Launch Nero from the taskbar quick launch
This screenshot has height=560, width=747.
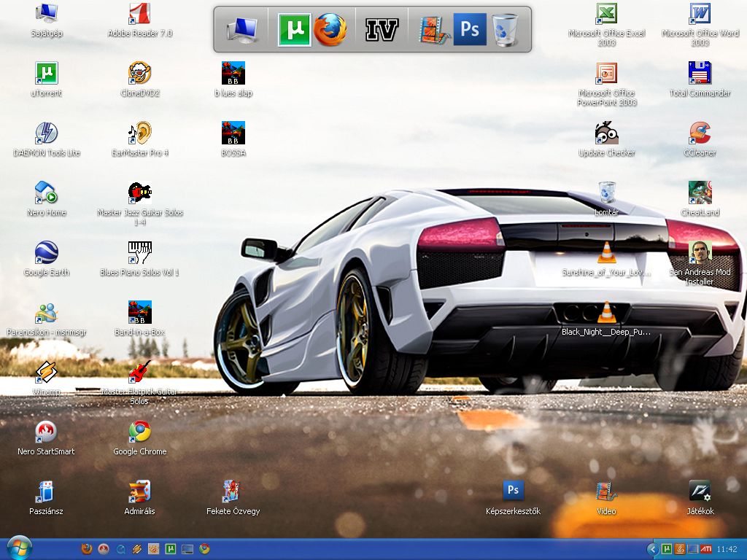point(104,549)
